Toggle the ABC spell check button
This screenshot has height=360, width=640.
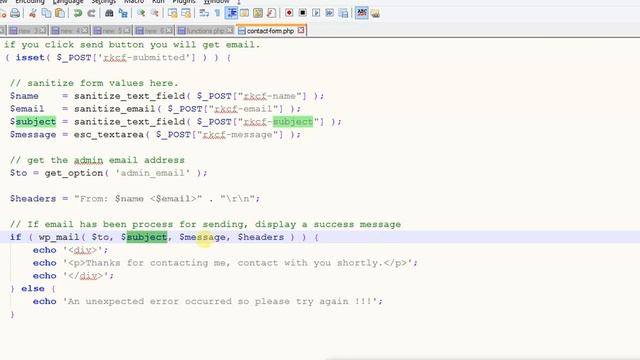tap(362, 13)
